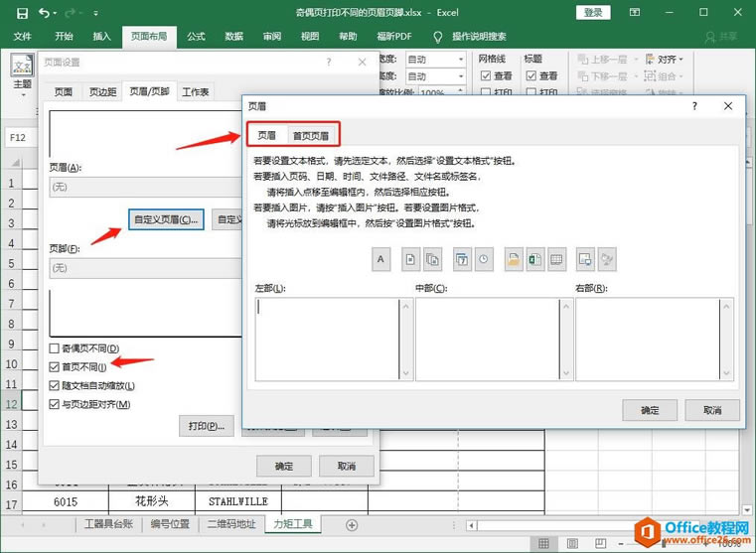Image resolution: width=756 pixels, height=553 pixels.
Task: Click the lightbulb 操作说明搜索 search icon
Action: [438, 37]
